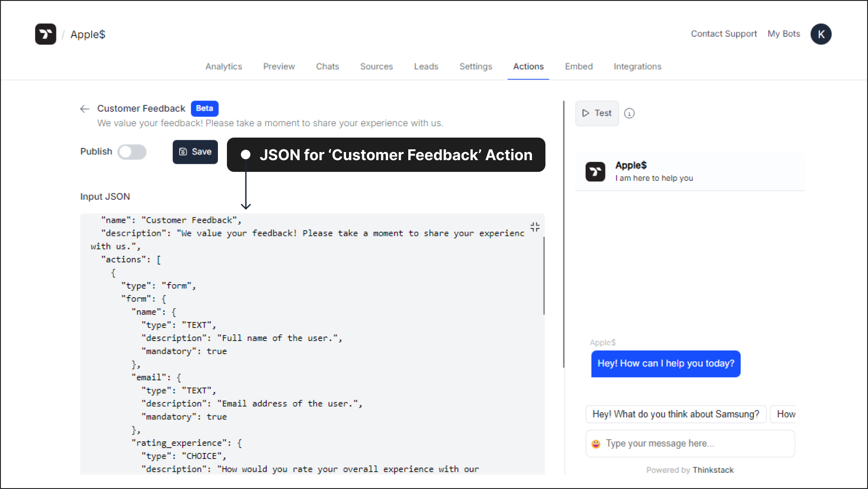
Task: Click the "rating_experience" JSON key line
Action: pyautogui.click(x=187, y=443)
